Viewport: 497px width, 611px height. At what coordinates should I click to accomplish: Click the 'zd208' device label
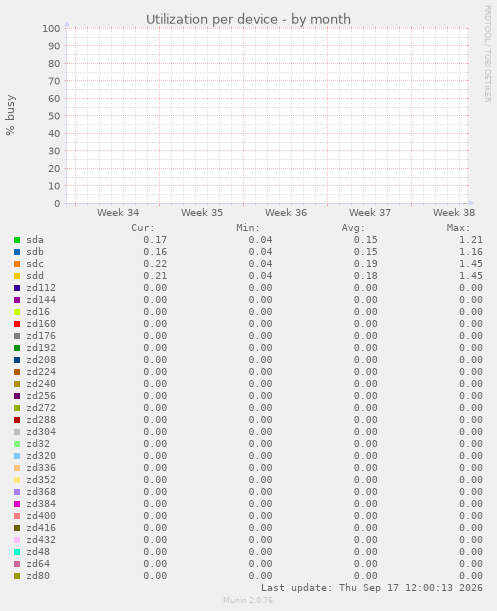click(x=41, y=360)
